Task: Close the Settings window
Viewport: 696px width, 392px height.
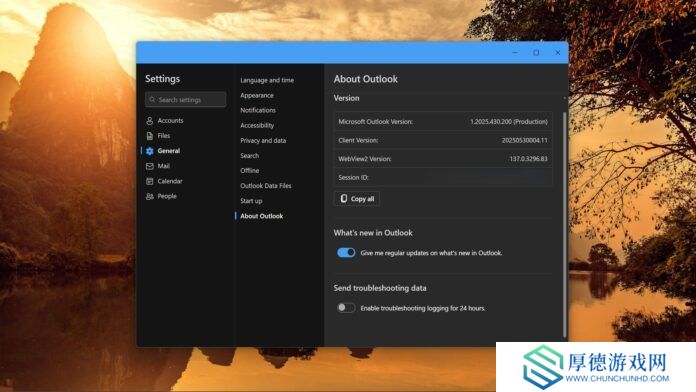Action: click(x=558, y=52)
